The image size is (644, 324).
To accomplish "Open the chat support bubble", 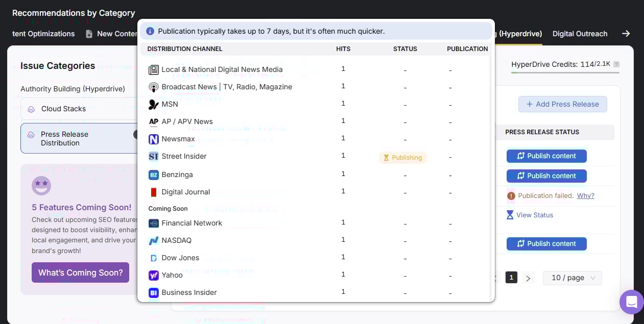I will (632, 302).
